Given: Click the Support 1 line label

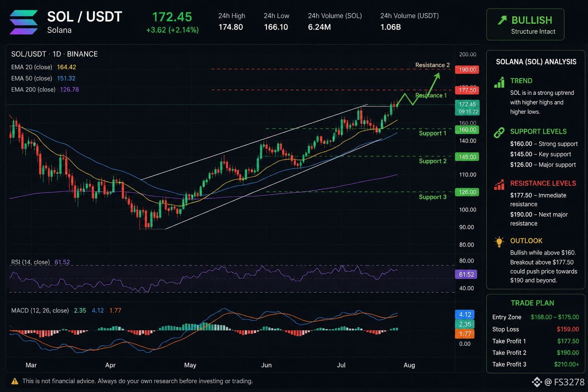Looking at the screenshot, I should click(x=433, y=133).
